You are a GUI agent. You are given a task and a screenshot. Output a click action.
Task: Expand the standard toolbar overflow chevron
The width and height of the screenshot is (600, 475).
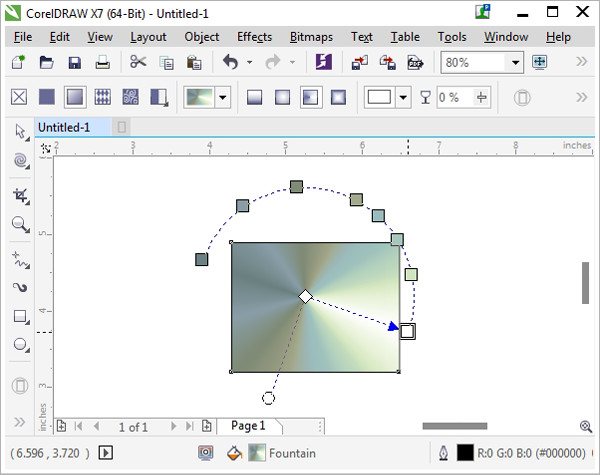581,62
